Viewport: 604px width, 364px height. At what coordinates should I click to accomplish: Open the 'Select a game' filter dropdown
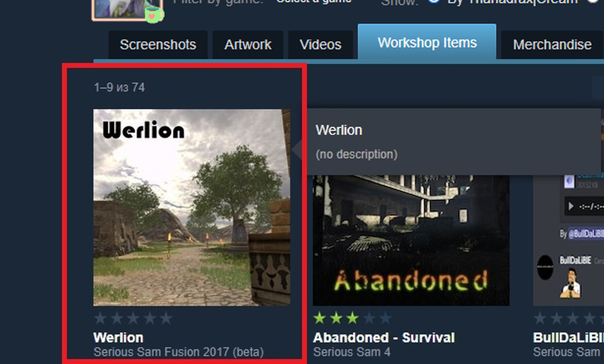point(314,1)
